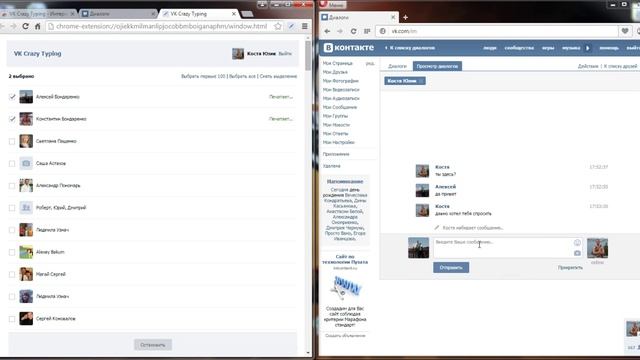
Task: Click the globe site-info icon in Opera
Action: [x=382, y=31]
